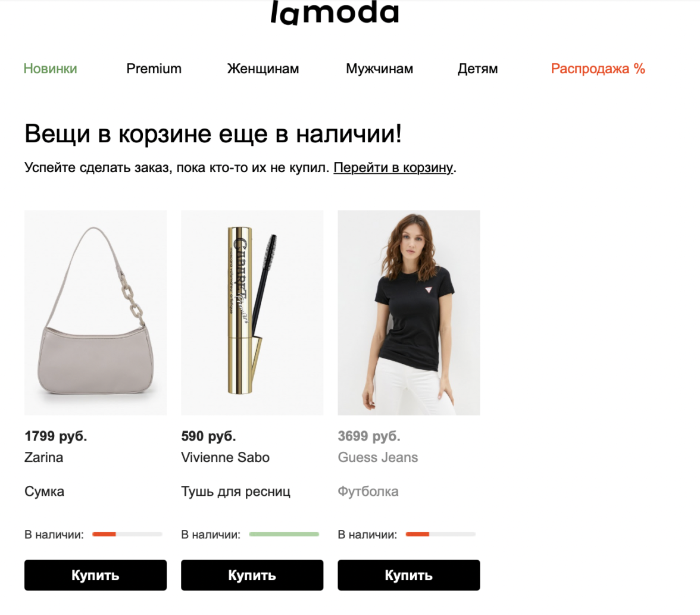The height and width of the screenshot is (615, 700).
Task: Open the Premium section
Action: tap(154, 69)
